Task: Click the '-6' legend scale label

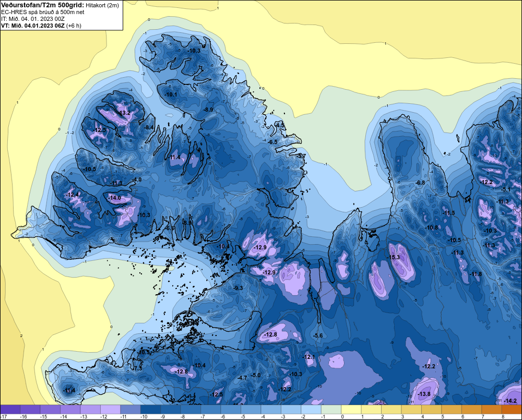Action: [x=224, y=417]
